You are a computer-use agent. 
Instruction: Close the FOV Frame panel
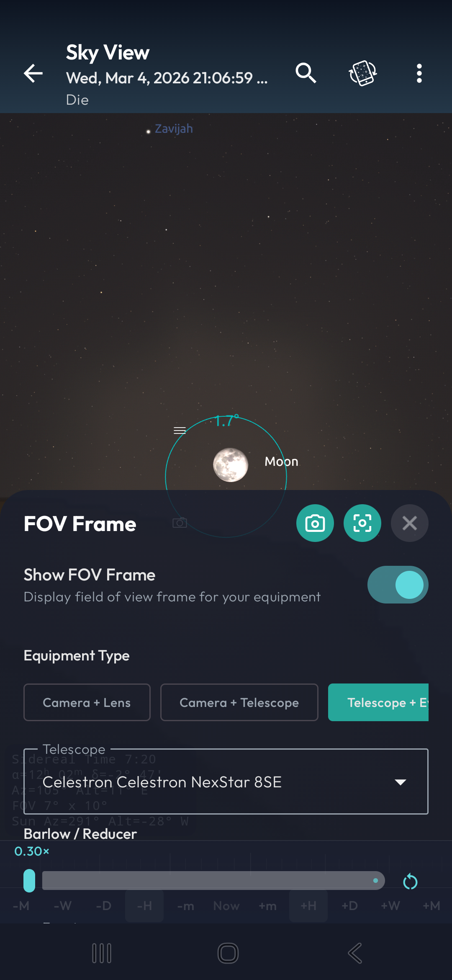click(x=409, y=523)
